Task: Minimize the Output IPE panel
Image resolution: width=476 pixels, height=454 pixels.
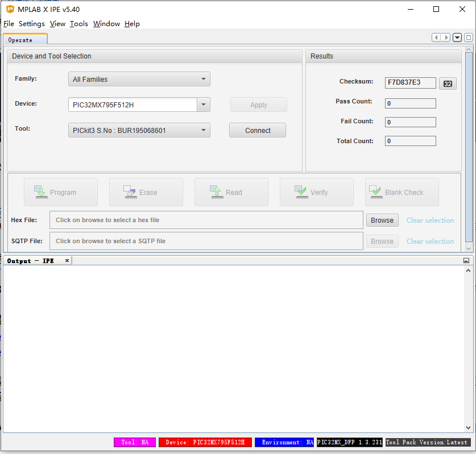Action: click(x=466, y=261)
